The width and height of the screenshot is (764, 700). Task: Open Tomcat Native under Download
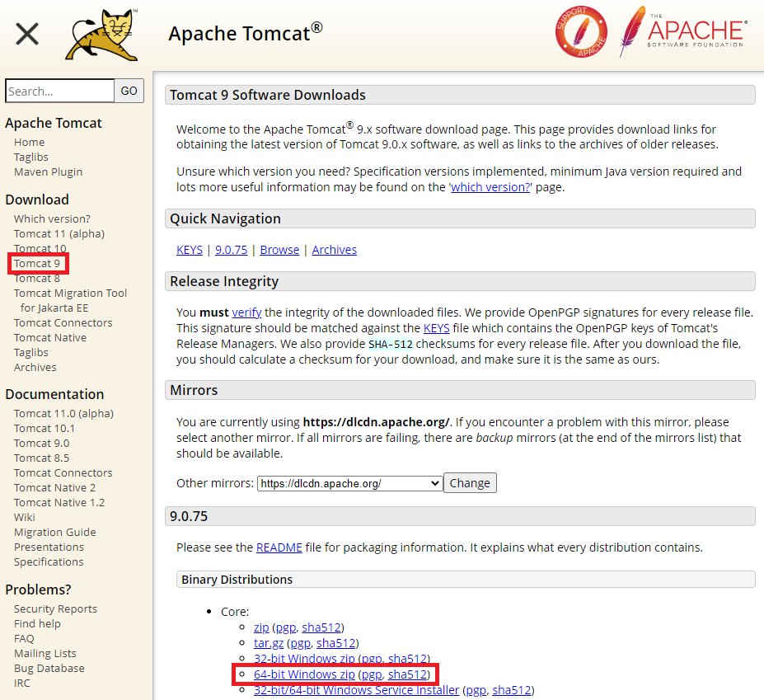pyautogui.click(x=50, y=337)
